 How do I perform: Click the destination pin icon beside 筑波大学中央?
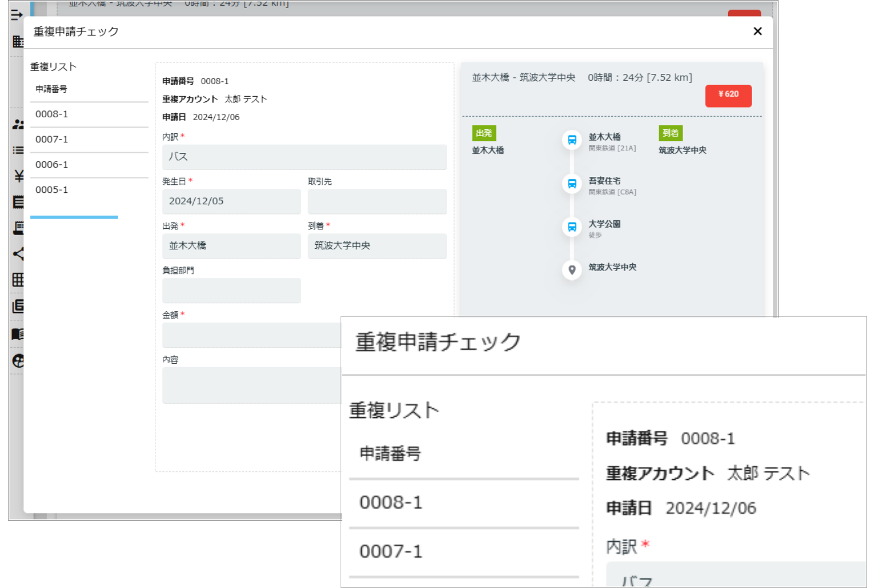pos(571,270)
